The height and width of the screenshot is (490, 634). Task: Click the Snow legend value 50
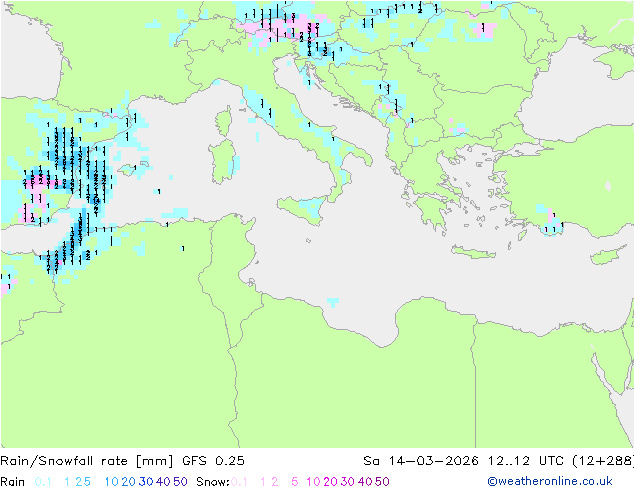[x=383, y=482]
